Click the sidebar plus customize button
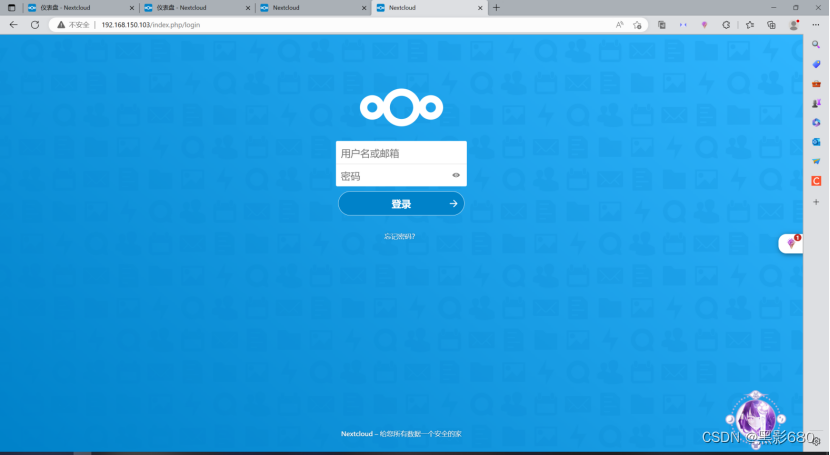 tap(816, 202)
